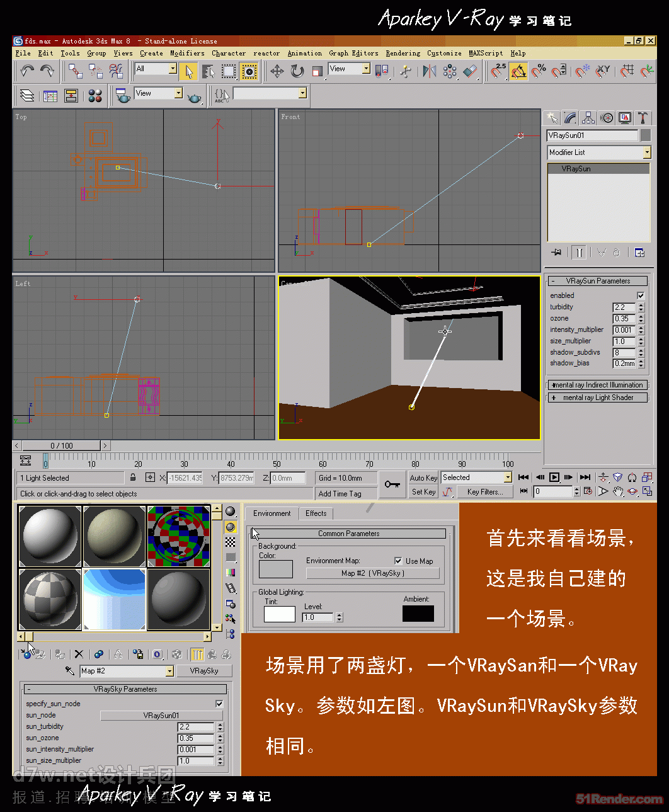Image resolution: width=669 pixels, height=812 pixels.
Task: Select the Select and Move tool
Action: pos(277,71)
